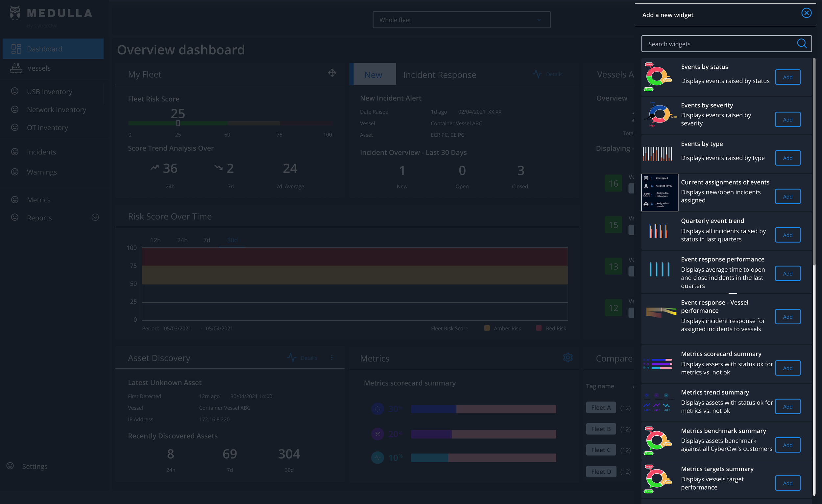This screenshot has height=504, width=822.
Task: Click the Medulla owl logo
Action: tap(15, 13)
